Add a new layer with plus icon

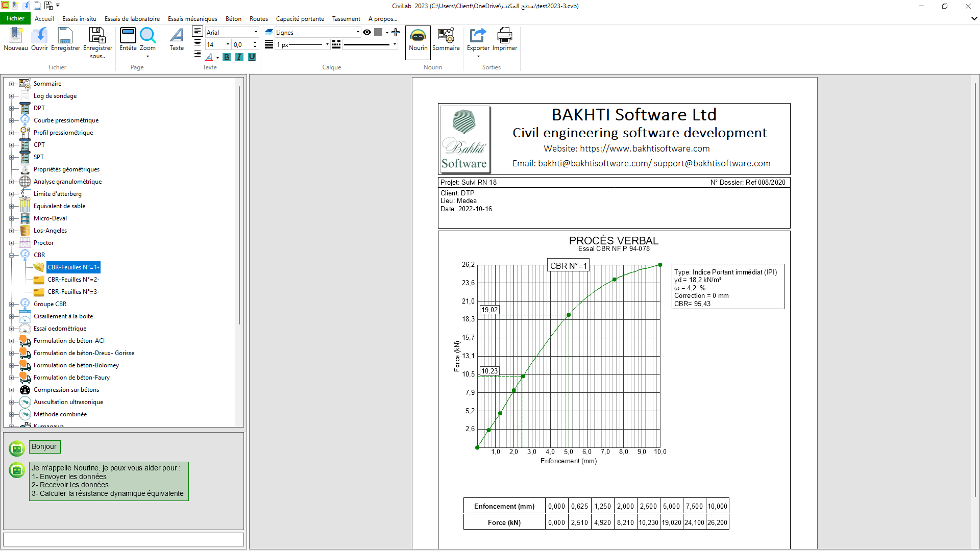tap(396, 32)
